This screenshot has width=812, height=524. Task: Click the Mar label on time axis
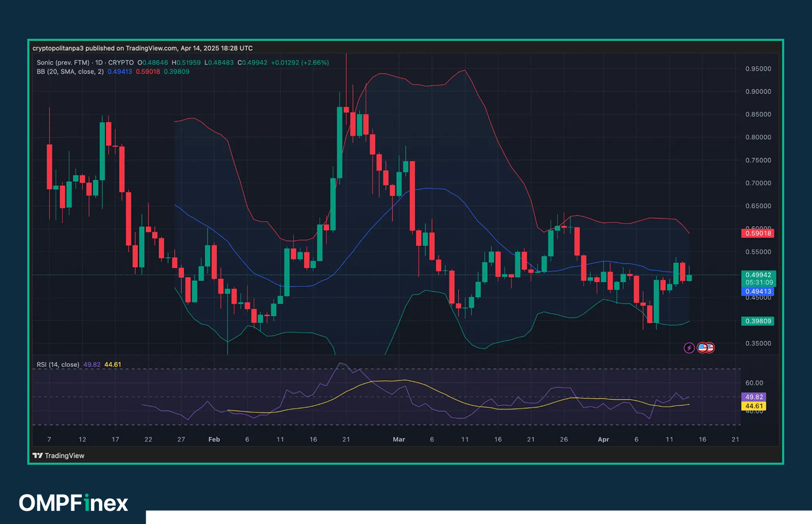coord(399,440)
